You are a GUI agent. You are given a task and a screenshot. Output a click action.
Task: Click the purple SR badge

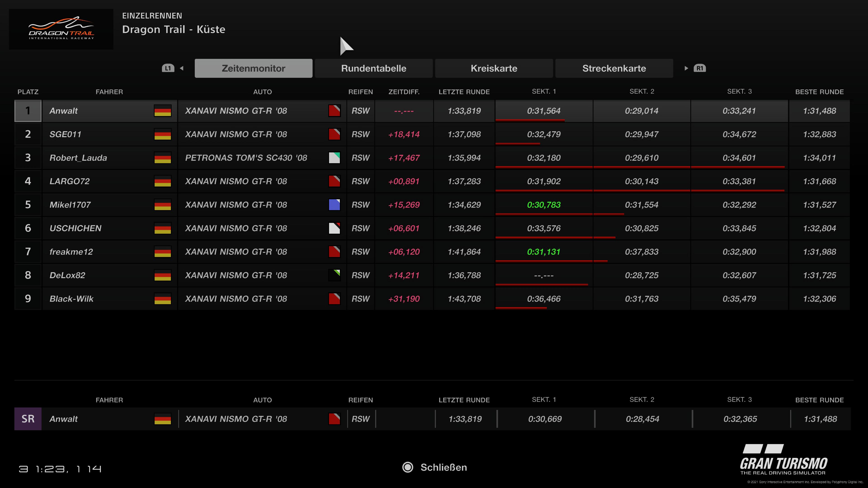click(28, 419)
